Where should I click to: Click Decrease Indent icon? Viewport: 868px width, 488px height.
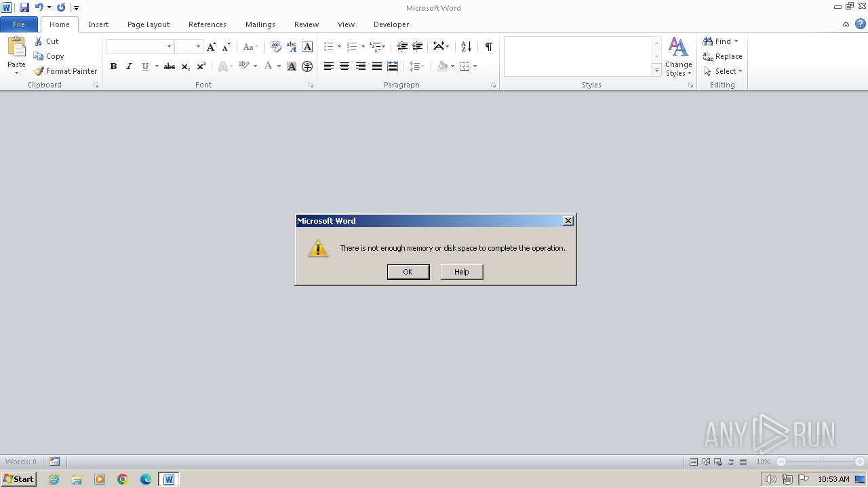pyautogui.click(x=402, y=46)
